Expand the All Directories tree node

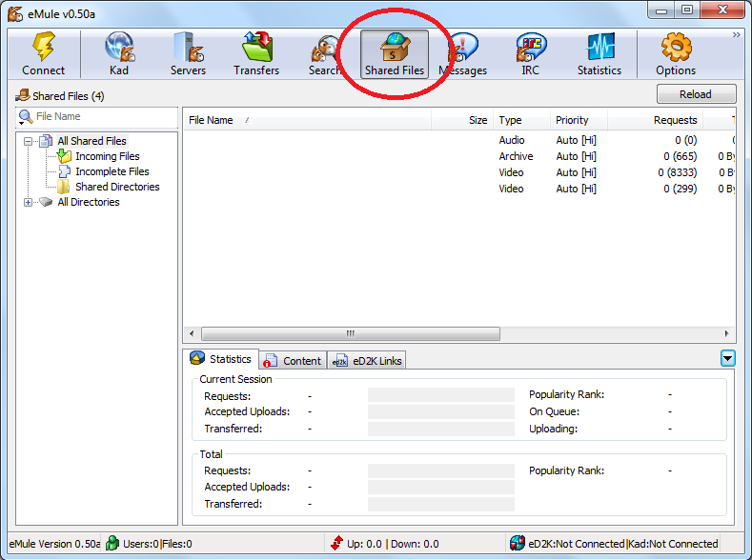coord(29,202)
